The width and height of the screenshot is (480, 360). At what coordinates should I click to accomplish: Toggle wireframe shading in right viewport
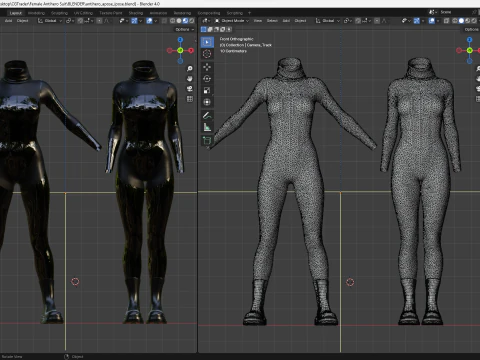pos(455,21)
